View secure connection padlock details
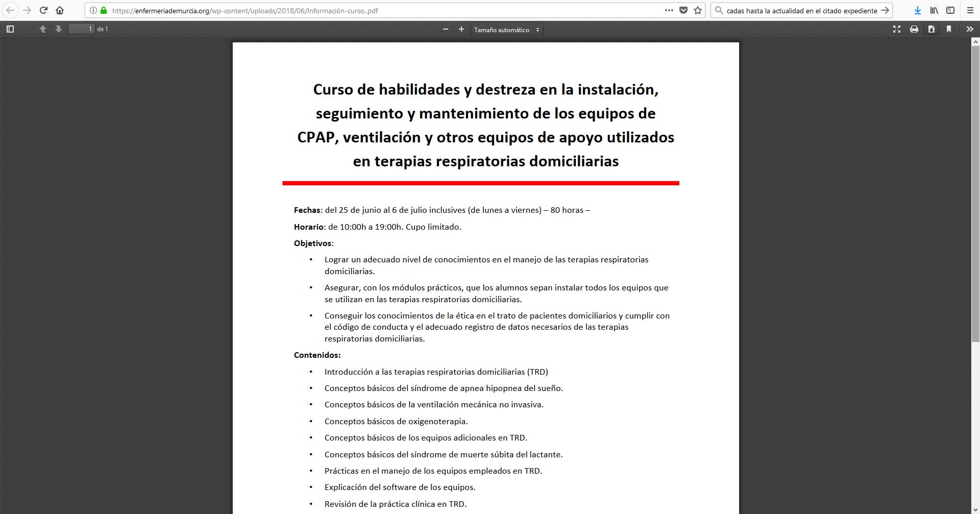Image resolution: width=980 pixels, height=514 pixels. (x=104, y=10)
